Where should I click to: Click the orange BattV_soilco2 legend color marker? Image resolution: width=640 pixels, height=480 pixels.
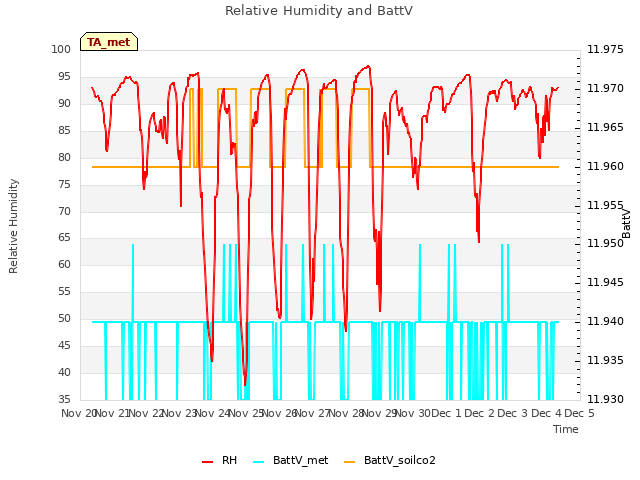point(350,462)
